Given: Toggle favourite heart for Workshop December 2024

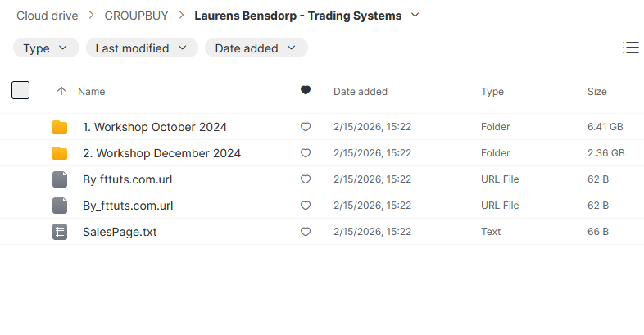Looking at the screenshot, I should click(306, 153).
